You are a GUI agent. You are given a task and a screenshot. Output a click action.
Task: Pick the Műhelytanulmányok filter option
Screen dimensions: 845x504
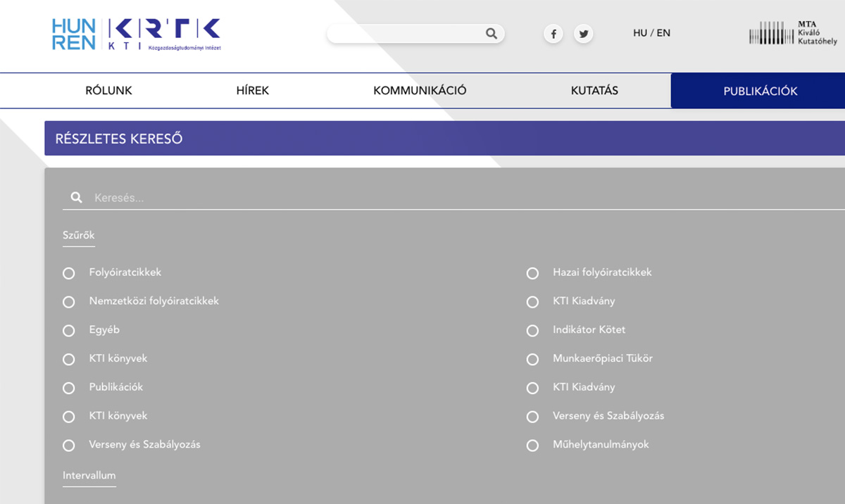[x=532, y=446]
